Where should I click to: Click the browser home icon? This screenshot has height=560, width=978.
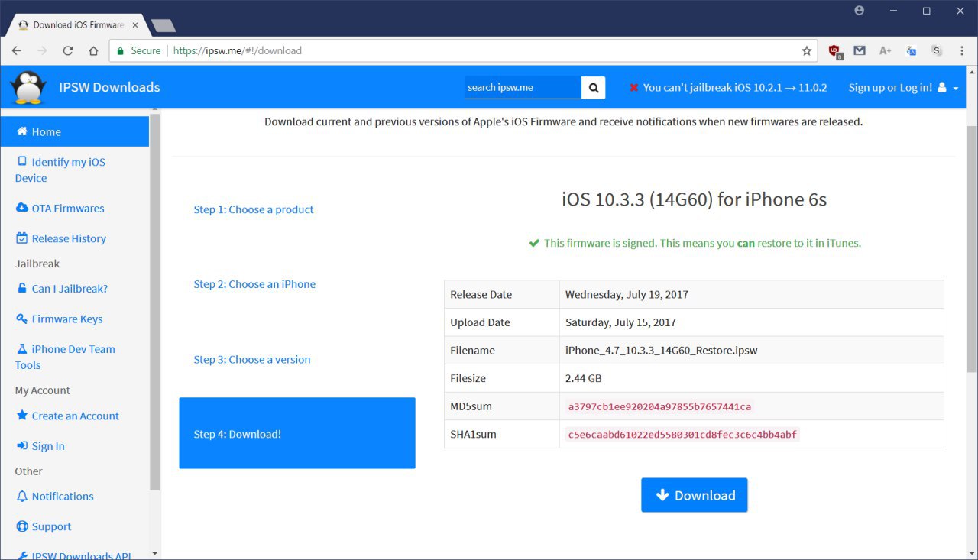tap(93, 50)
